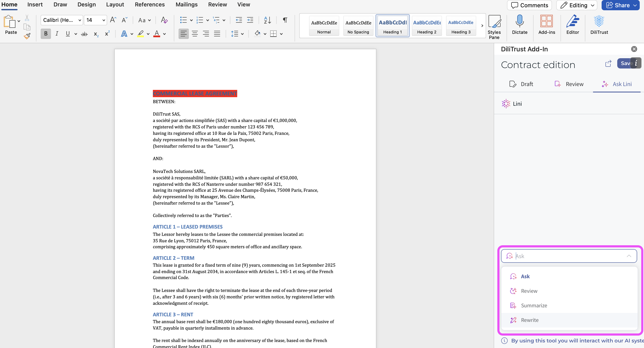This screenshot has height=348, width=644.
Task: Switch to the References ribbon tab
Action: (x=149, y=4)
